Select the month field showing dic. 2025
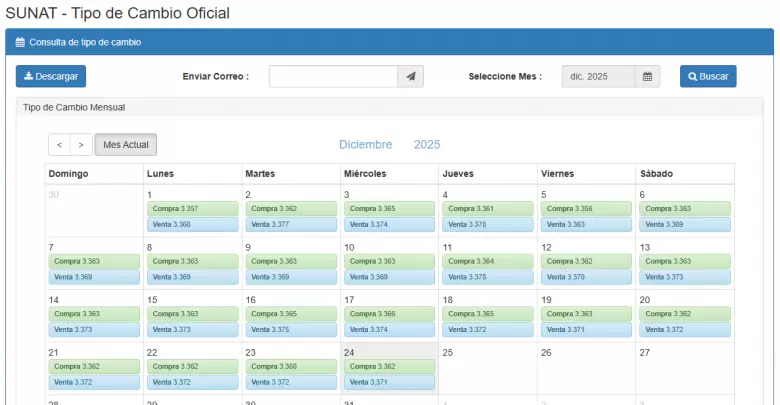 598,77
